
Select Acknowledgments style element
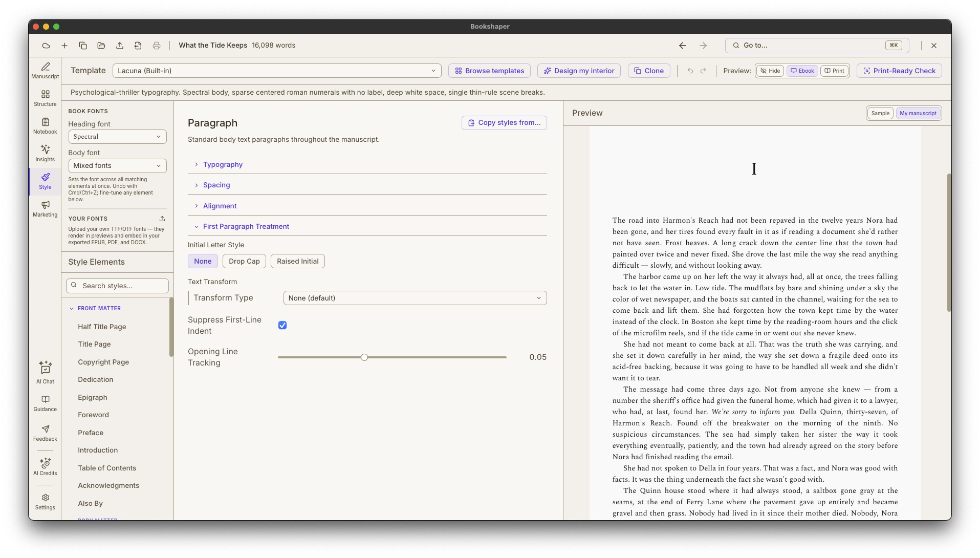pyautogui.click(x=108, y=485)
